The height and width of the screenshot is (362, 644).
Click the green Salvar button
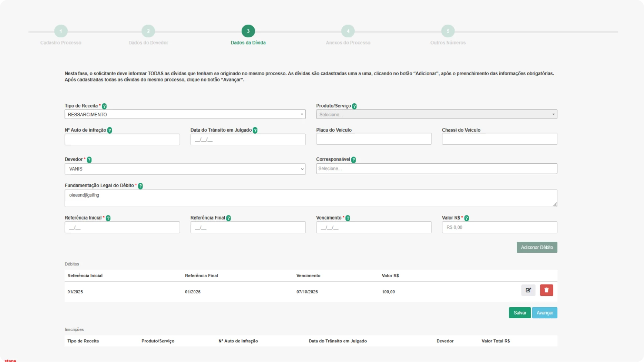(520, 313)
